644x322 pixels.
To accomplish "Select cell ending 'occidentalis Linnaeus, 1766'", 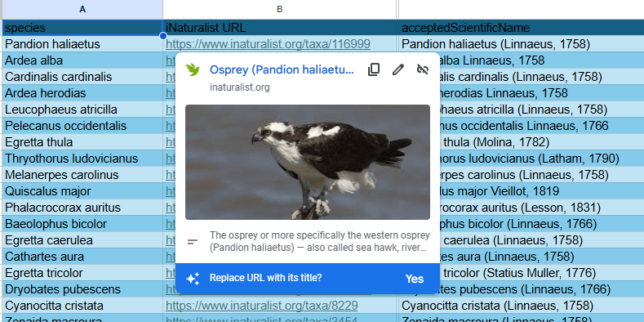I will coord(541,126).
